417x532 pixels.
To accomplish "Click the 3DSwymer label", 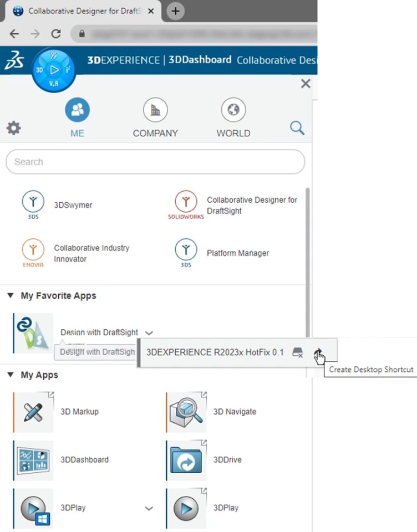I will 73,205.
